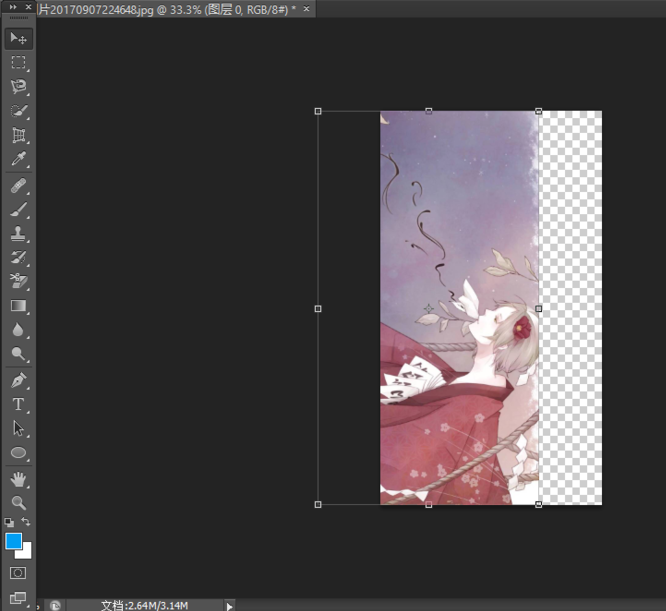Select the Dodge tool
The image size is (666, 611).
18,353
